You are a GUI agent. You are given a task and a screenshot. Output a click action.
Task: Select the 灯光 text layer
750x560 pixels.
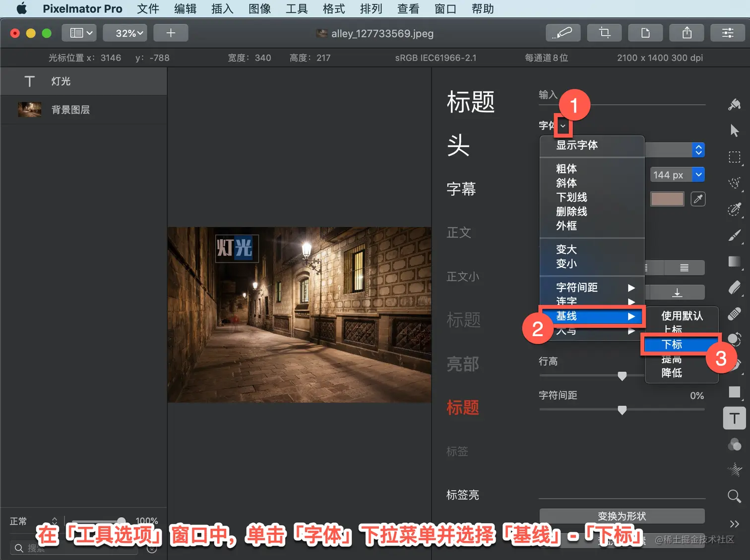pyautogui.click(x=83, y=81)
